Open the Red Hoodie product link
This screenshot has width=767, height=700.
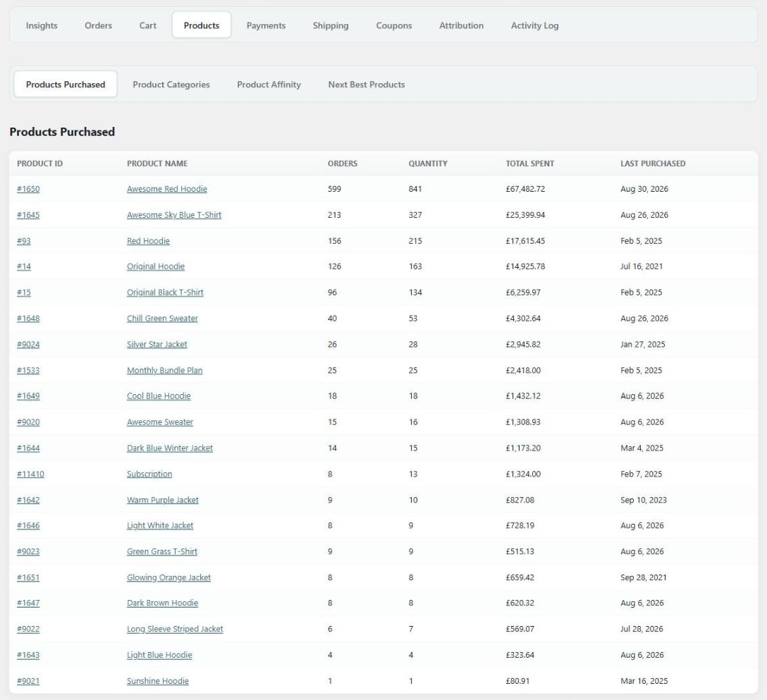pyautogui.click(x=148, y=240)
